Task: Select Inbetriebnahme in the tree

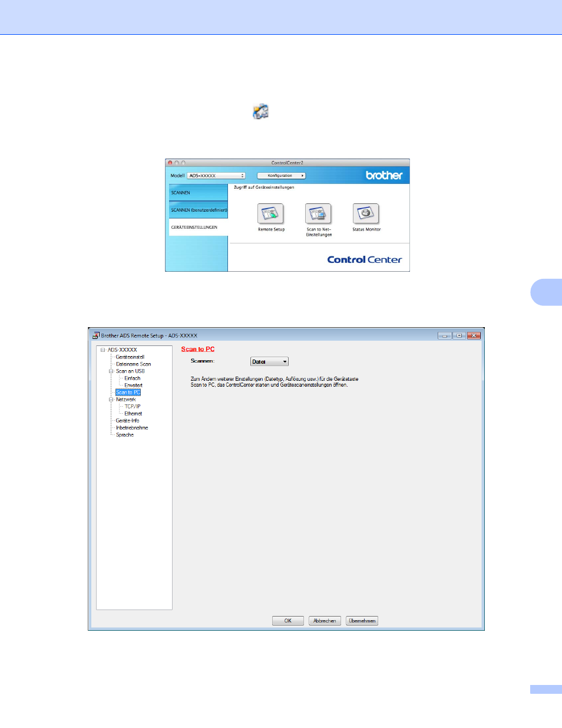Action: click(x=132, y=428)
